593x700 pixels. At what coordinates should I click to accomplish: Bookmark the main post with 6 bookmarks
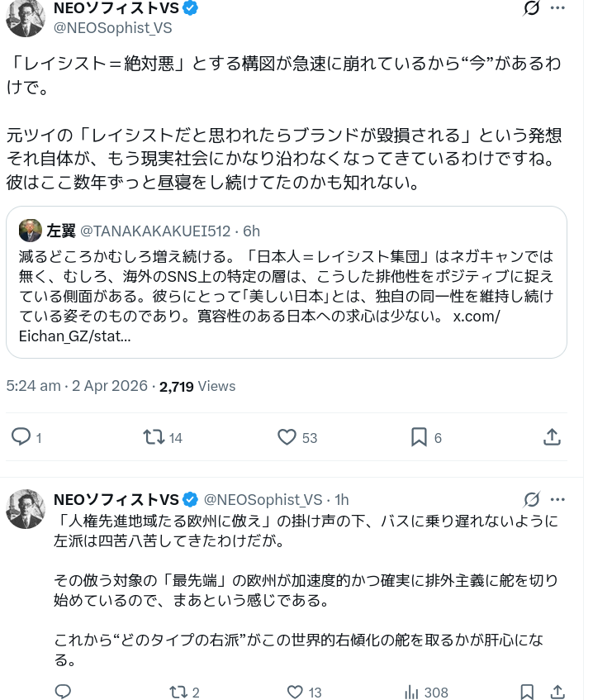tap(419, 437)
